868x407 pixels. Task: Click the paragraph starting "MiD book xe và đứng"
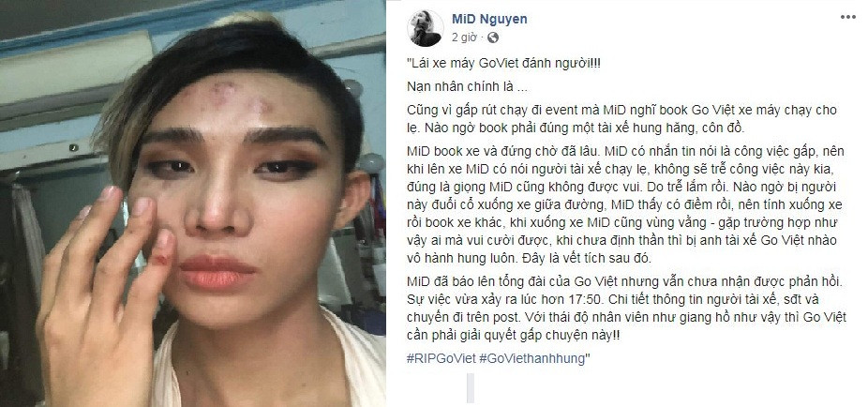tap(625, 204)
